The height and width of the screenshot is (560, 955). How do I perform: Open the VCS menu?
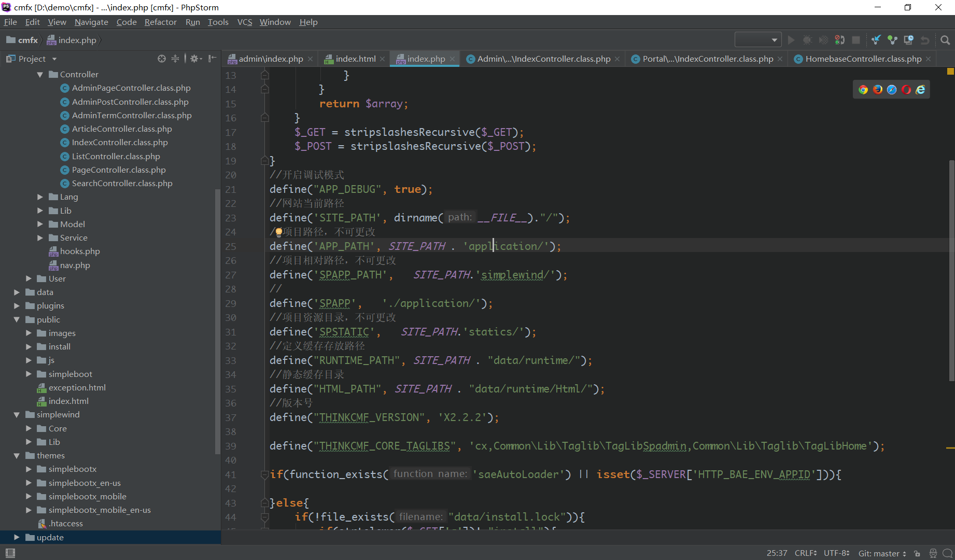(245, 22)
